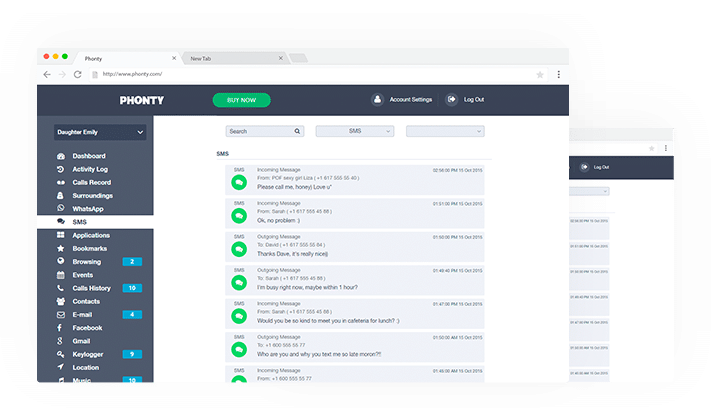Viewport: 711px width, 409px height.
Task: Open the Contacts people icon
Action: pos(60,301)
